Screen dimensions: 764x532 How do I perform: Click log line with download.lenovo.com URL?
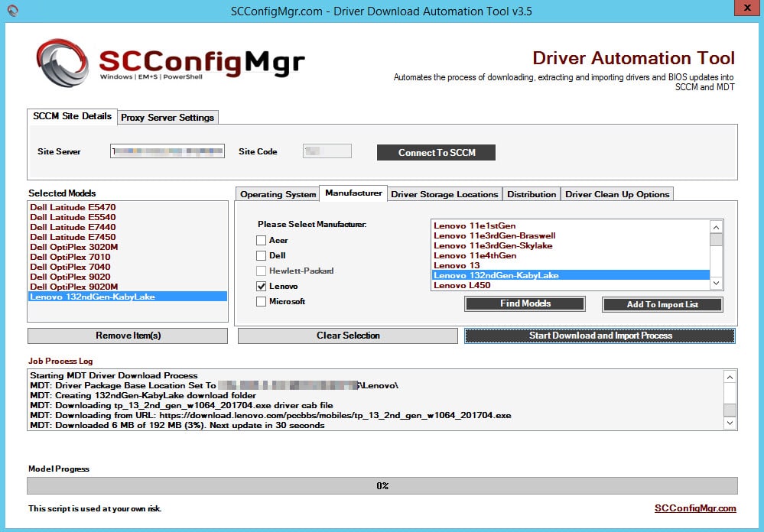coord(271,416)
